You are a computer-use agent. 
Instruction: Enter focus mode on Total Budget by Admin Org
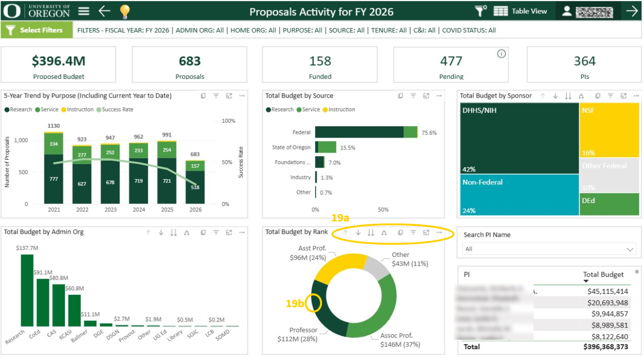(229, 232)
